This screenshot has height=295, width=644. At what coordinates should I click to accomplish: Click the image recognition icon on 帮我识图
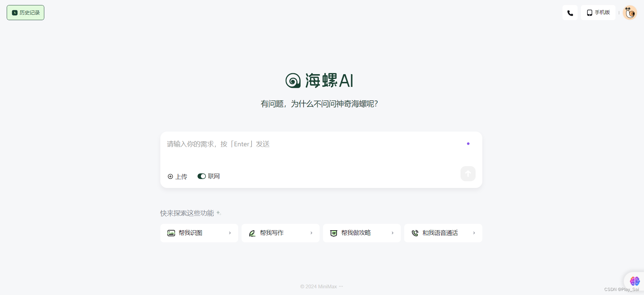pyautogui.click(x=171, y=233)
